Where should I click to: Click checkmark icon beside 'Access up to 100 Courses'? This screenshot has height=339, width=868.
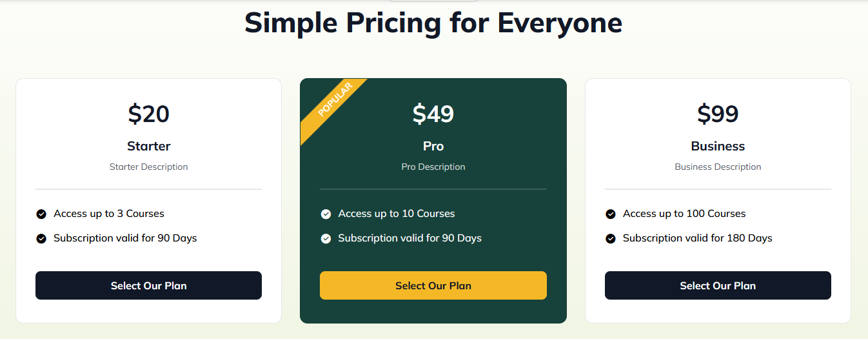point(611,214)
